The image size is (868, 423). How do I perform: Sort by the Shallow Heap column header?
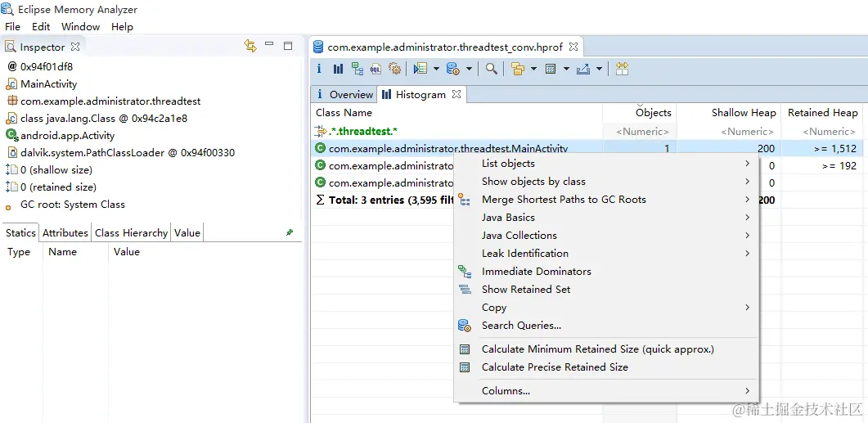pos(728,112)
